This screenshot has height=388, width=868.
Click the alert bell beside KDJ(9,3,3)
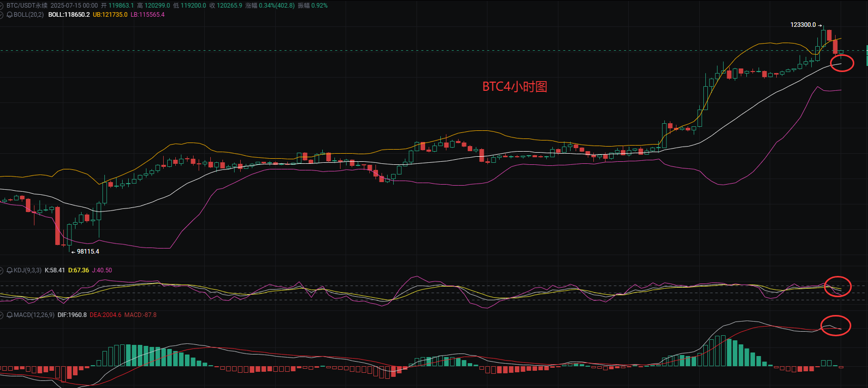pos(10,270)
